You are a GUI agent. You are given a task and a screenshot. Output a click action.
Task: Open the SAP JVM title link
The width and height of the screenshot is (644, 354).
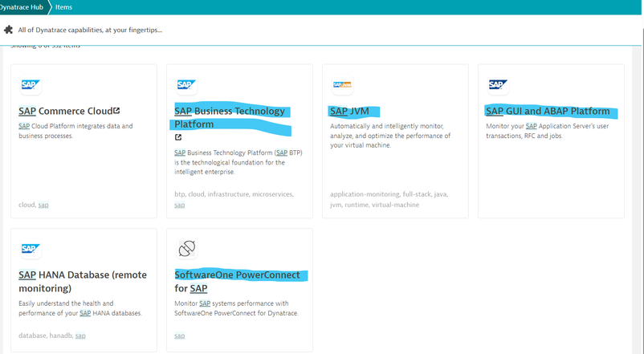coord(349,112)
